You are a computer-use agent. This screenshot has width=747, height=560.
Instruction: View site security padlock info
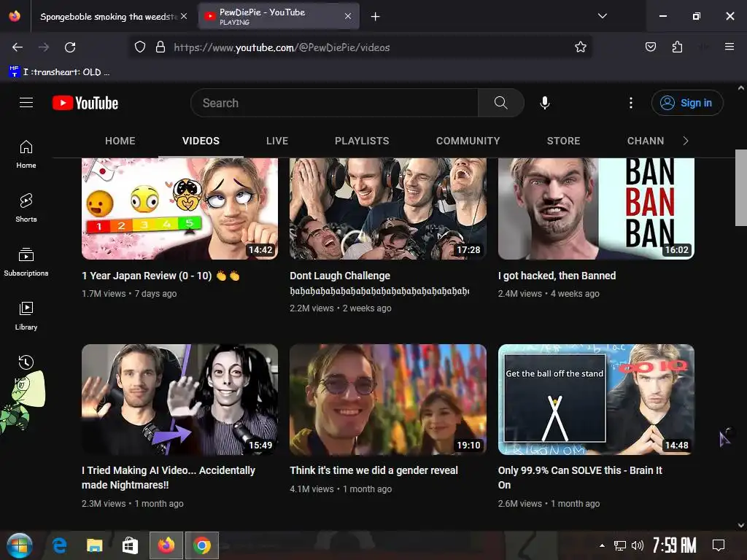(160, 47)
